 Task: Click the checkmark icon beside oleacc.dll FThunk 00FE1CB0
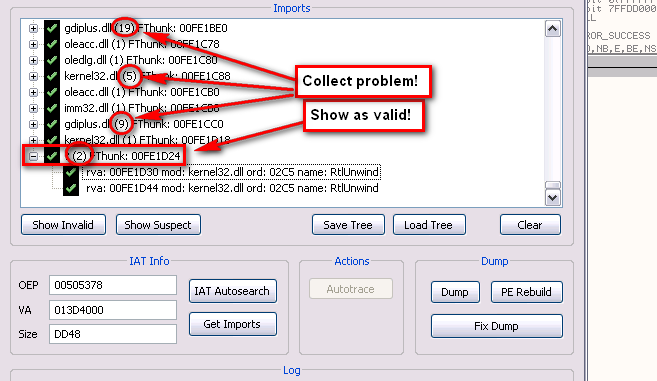click(52, 92)
